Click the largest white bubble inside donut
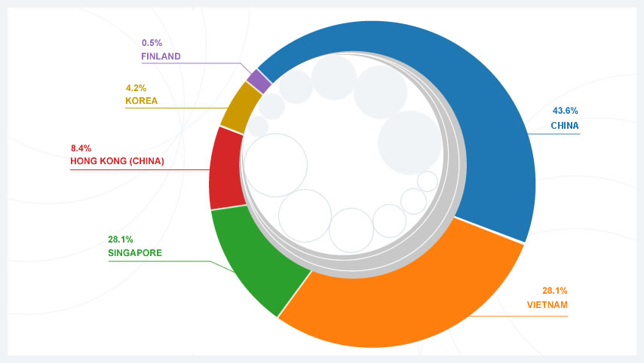644x363 pixels. (x=274, y=166)
